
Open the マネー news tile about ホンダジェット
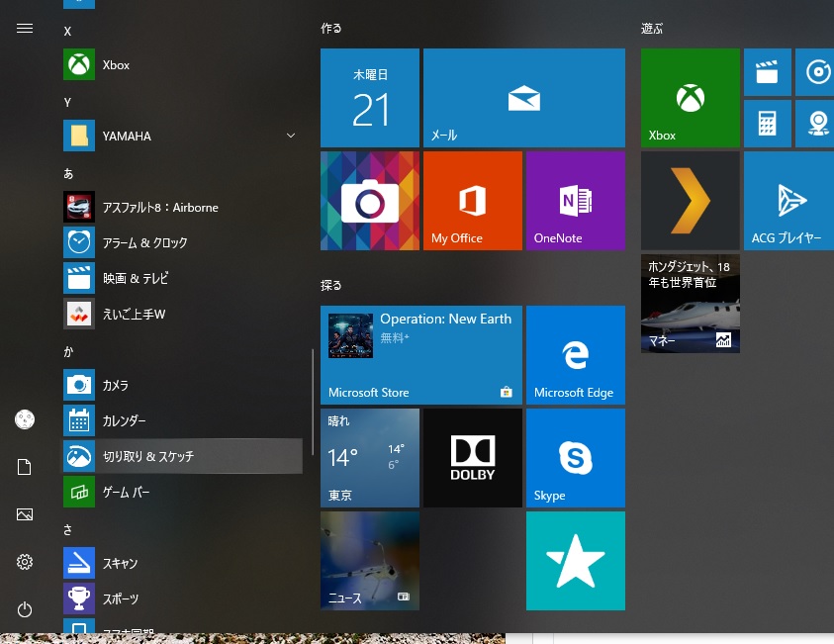click(x=690, y=303)
